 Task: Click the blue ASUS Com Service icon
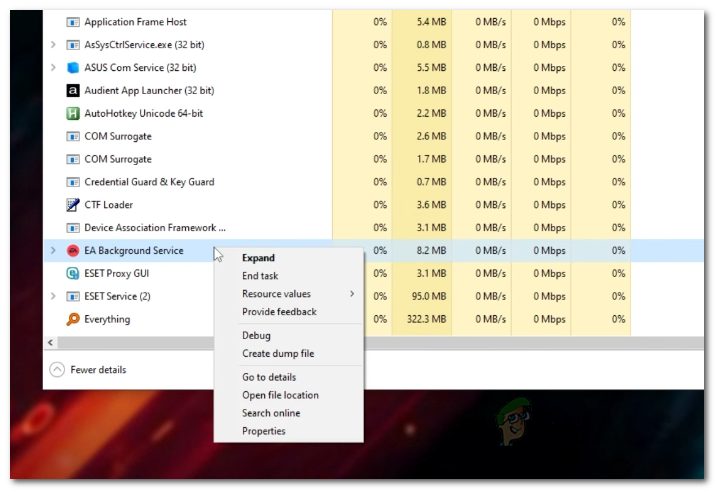tap(73, 67)
